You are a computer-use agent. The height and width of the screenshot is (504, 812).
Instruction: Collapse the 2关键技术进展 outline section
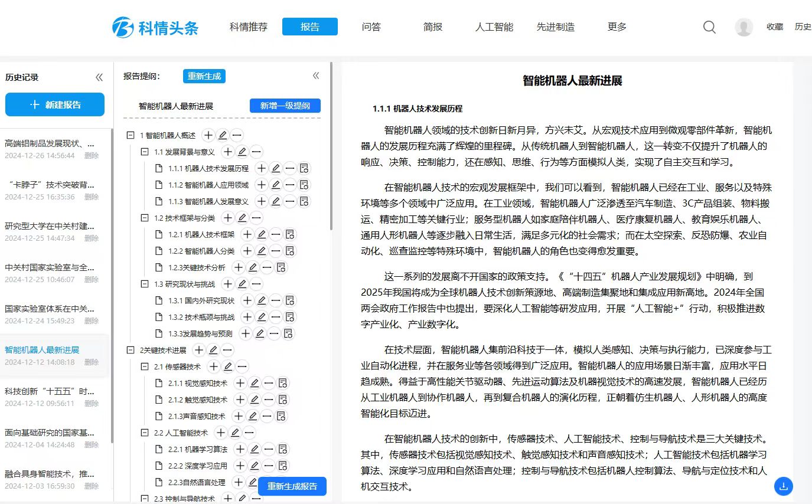point(131,350)
